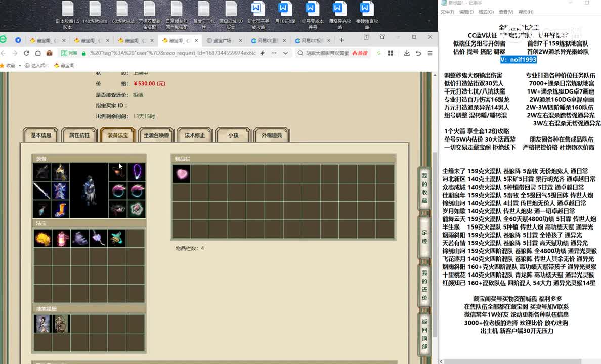Switch to the 小孩 tab

[x=233, y=135]
